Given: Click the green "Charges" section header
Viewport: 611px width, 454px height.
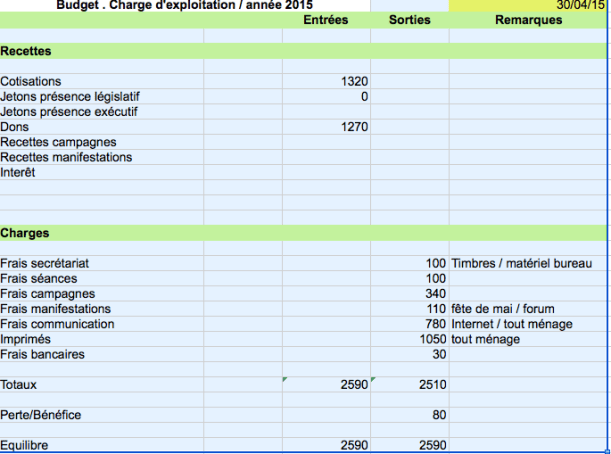Looking at the screenshot, I should coord(25,233).
